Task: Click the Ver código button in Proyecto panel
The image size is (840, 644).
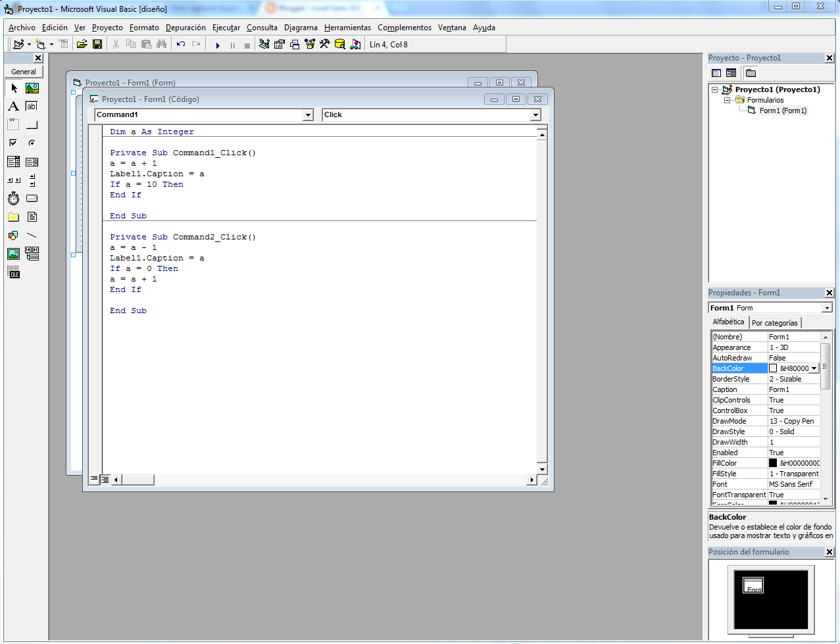Action: 716,73
